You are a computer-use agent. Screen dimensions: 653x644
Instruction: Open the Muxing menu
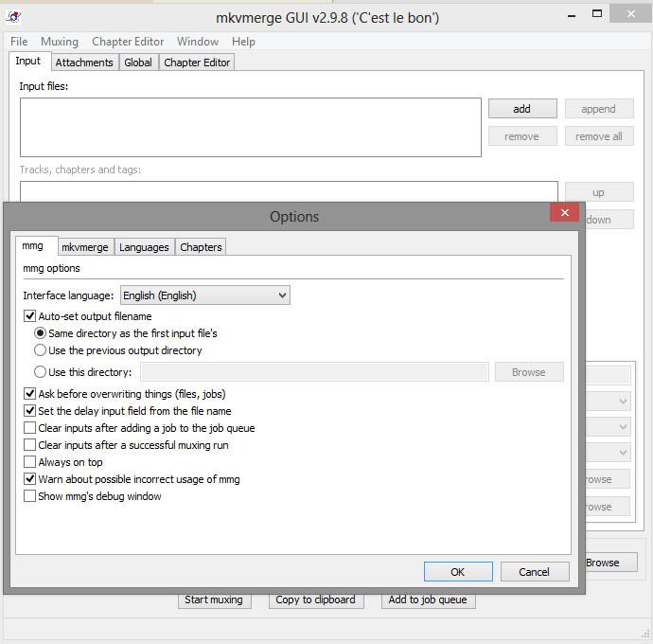[60, 42]
